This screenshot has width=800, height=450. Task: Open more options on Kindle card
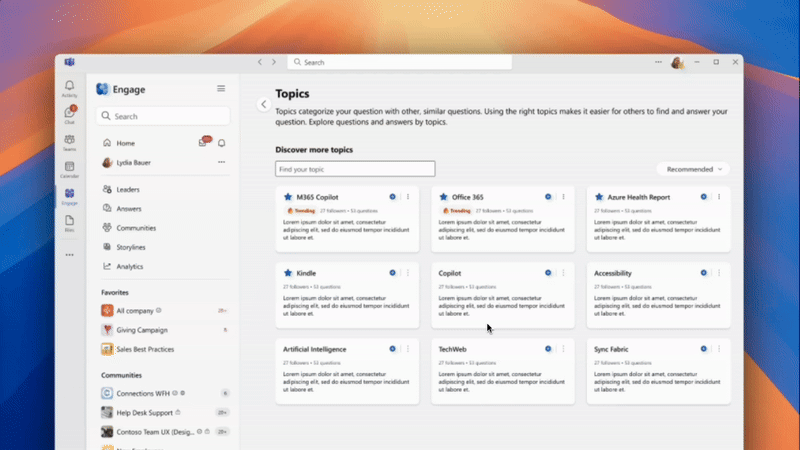[408, 273]
